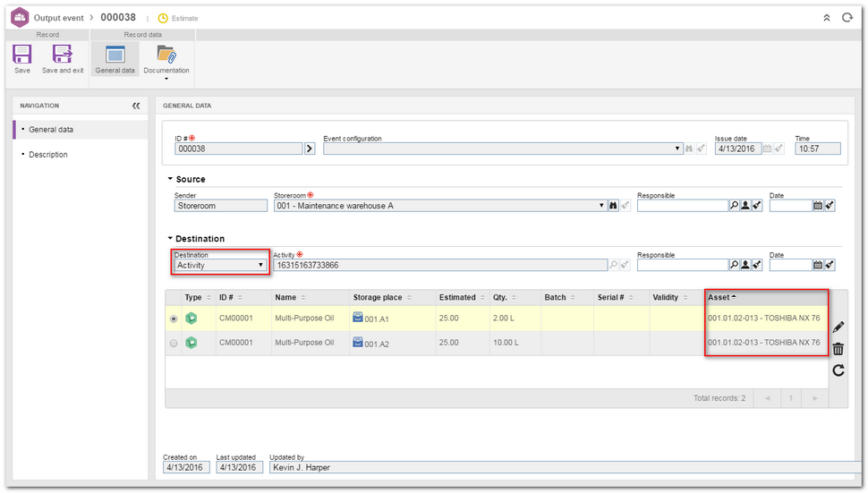The width and height of the screenshot is (868, 493).
Task: Sort by Storage place column
Action: (393, 297)
